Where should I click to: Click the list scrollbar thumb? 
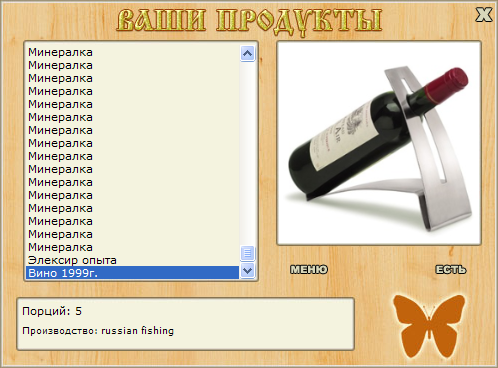click(x=247, y=253)
